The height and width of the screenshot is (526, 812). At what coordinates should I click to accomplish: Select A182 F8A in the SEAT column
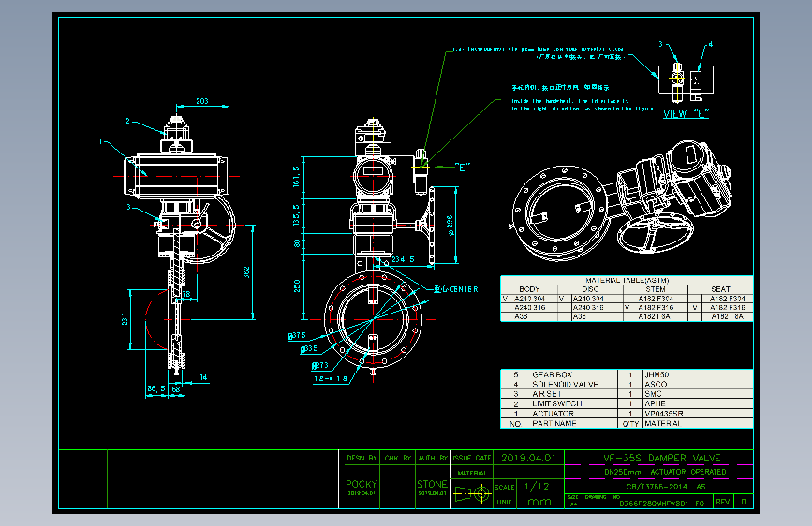727,316
